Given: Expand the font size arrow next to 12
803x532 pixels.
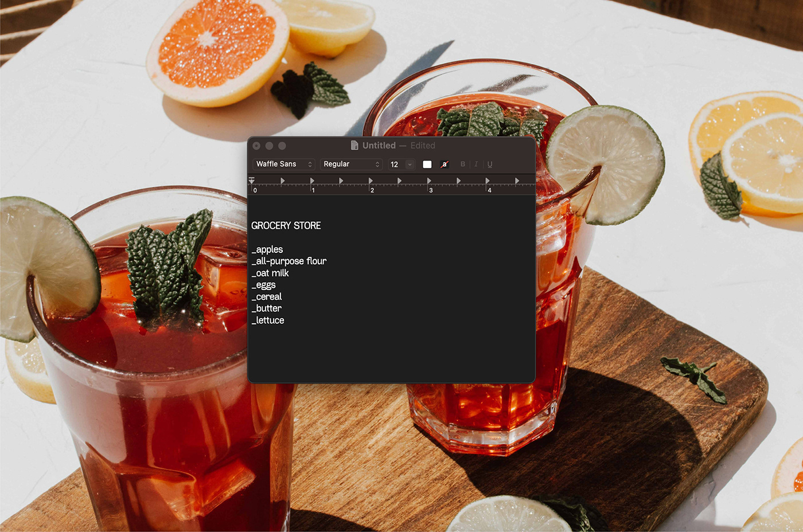Looking at the screenshot, I should (x=410, y=165).
